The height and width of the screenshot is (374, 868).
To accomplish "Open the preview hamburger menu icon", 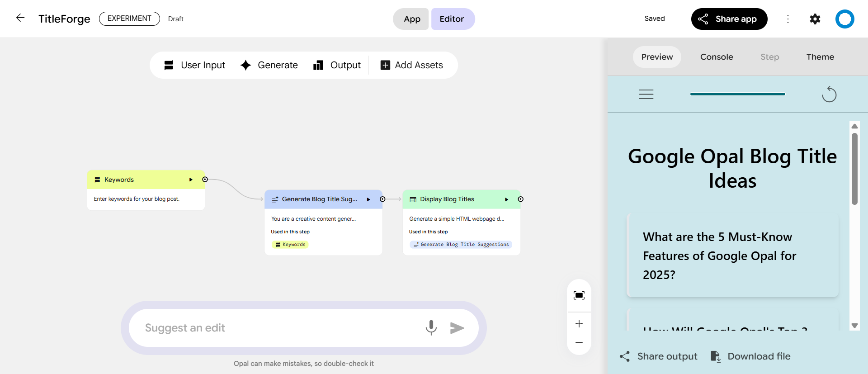I will 646,94.
